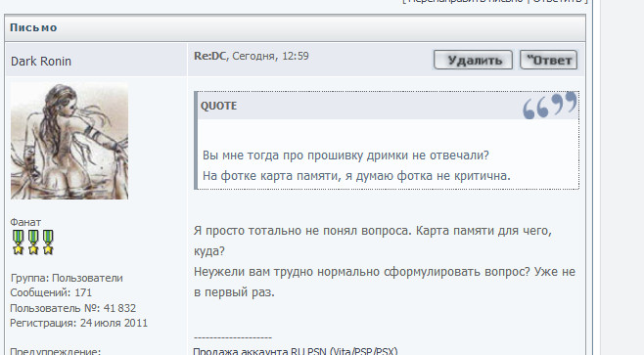Click the Сообщений: 171 text
This screenshot has width=644, height=355.
coord(51,292)
